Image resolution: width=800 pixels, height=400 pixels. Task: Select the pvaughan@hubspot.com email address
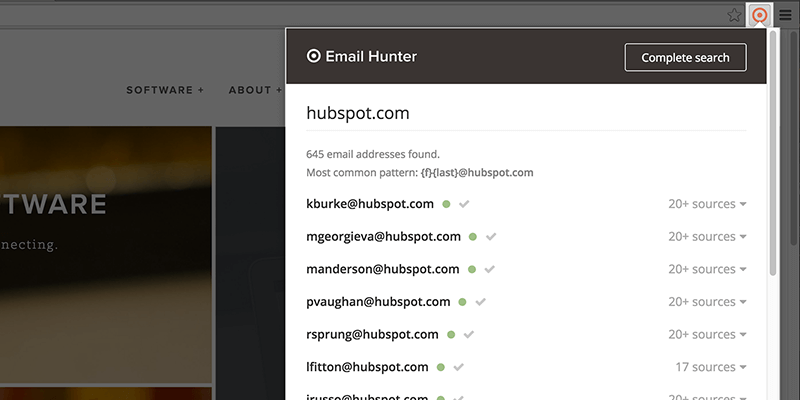click(x=378, y=302)
